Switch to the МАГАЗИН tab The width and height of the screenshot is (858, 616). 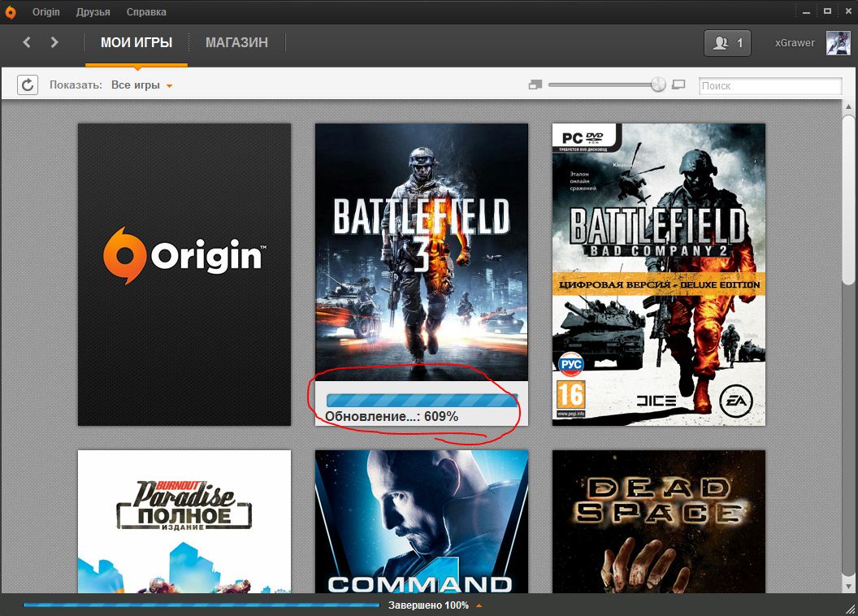[237, 43]
